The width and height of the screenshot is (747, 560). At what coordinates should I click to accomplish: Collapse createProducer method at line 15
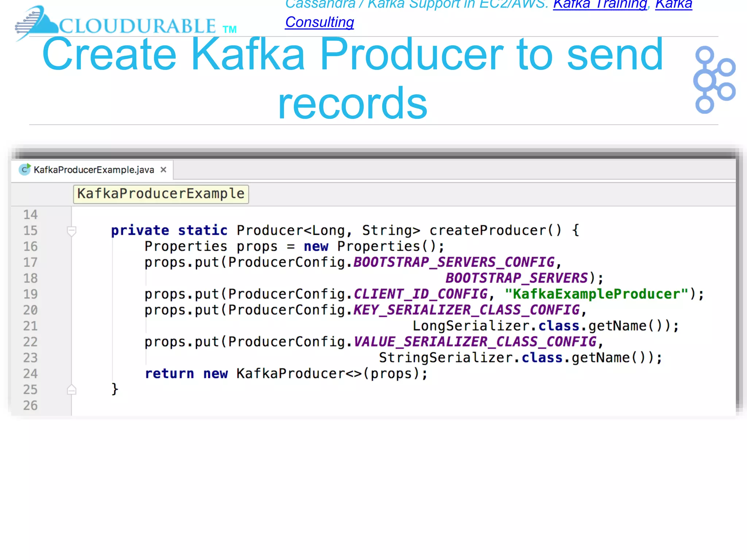click(71, 231)
